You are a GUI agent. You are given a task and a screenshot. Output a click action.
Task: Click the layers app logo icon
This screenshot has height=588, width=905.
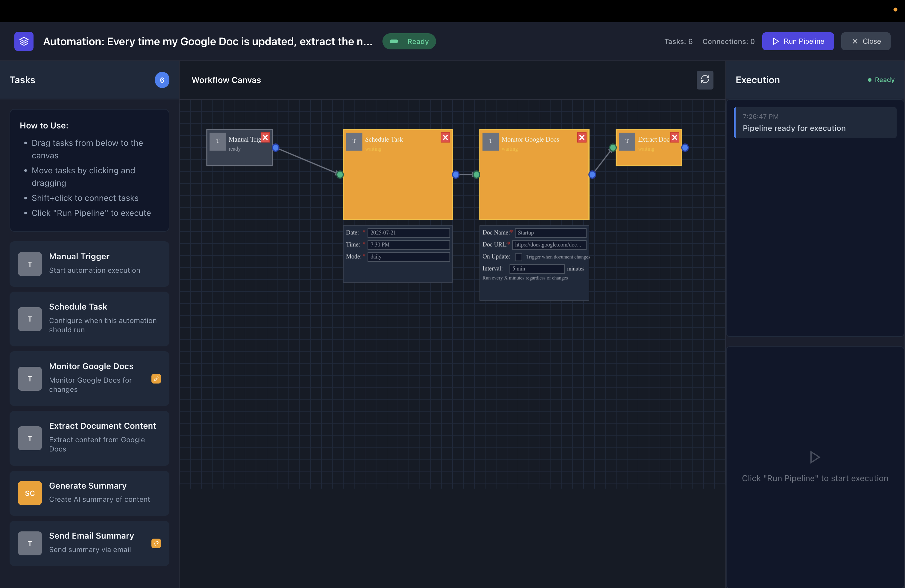point(23,41)
